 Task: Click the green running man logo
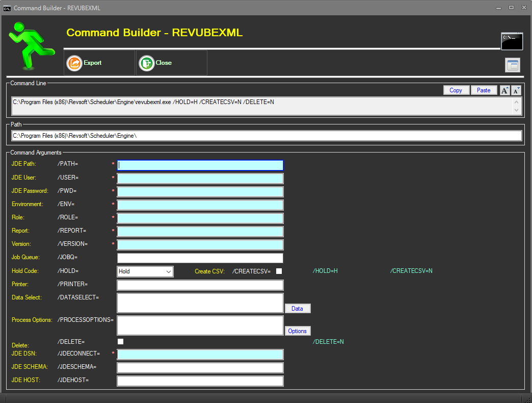pyautogui.click(x=31, y=45)
